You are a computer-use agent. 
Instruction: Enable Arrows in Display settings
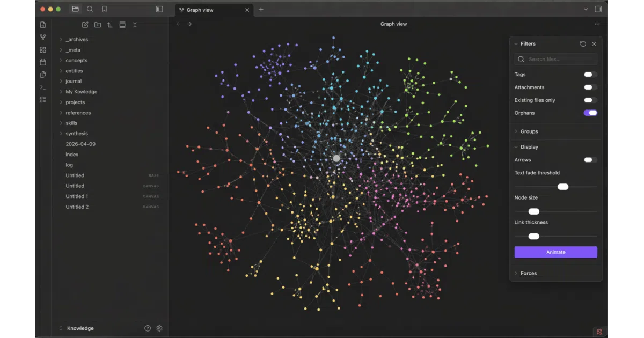[x=590, y=160]
